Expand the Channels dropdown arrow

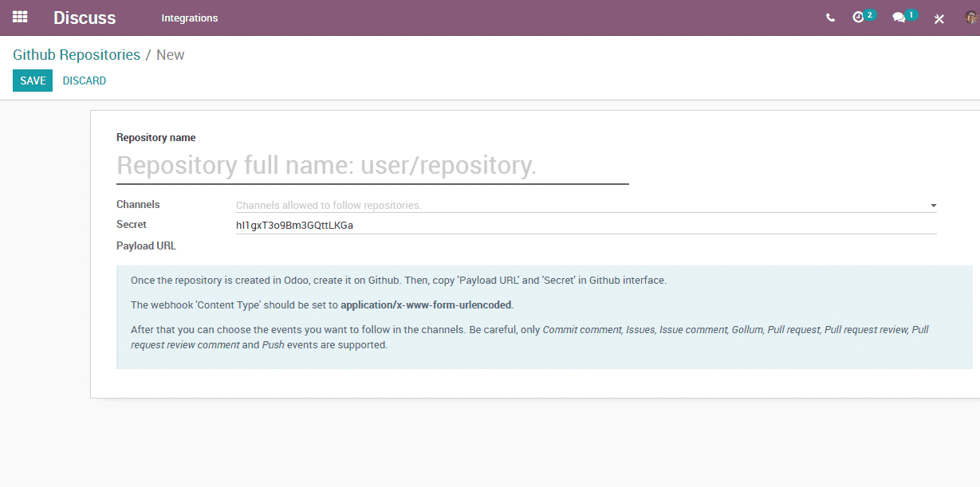[x=933, y=206]
